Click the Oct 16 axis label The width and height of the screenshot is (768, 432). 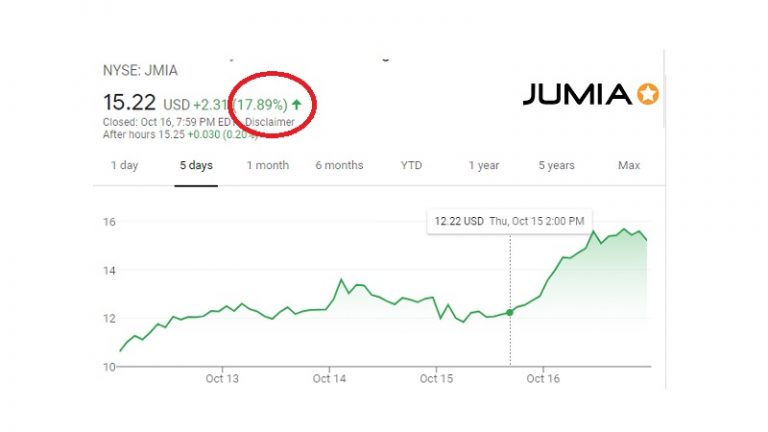click(x=543, y=379)
